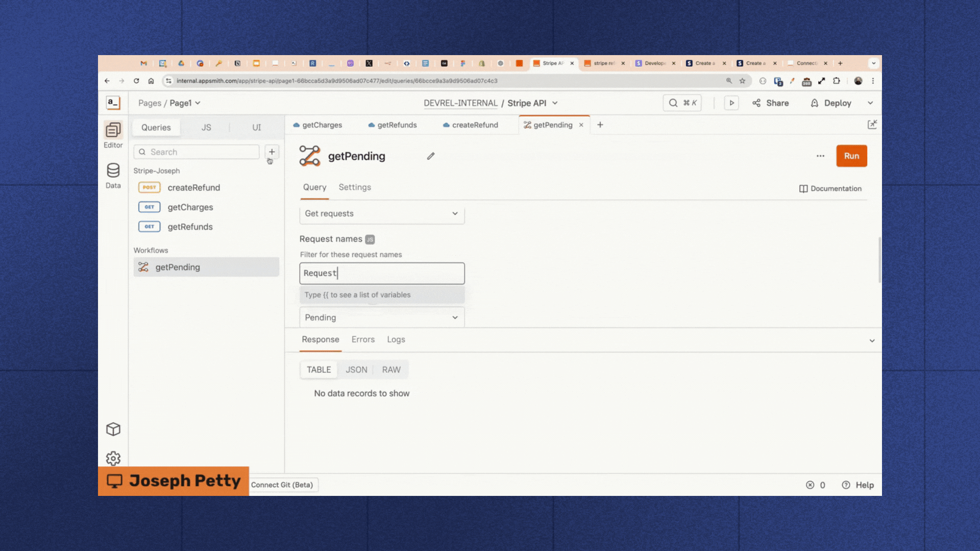
Task: Rename getPending using the pencil icon
Action: [431, 156]
